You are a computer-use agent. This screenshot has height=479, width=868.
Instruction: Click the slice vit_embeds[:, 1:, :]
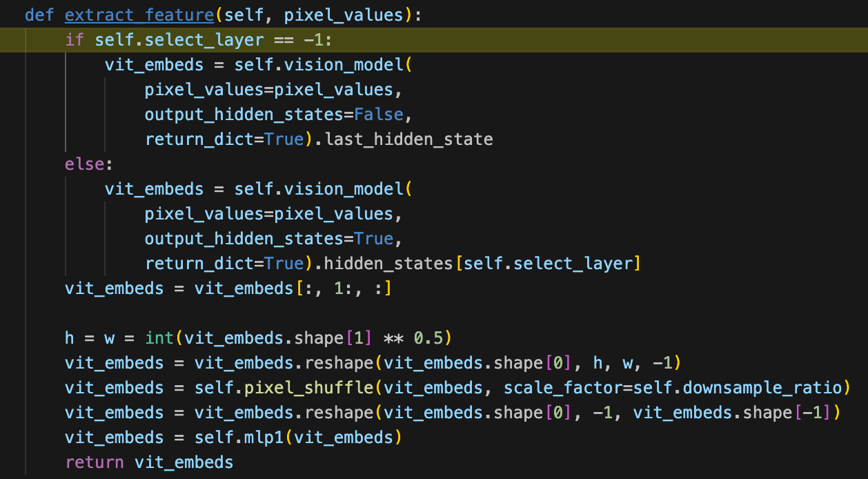tap(293, 289)
